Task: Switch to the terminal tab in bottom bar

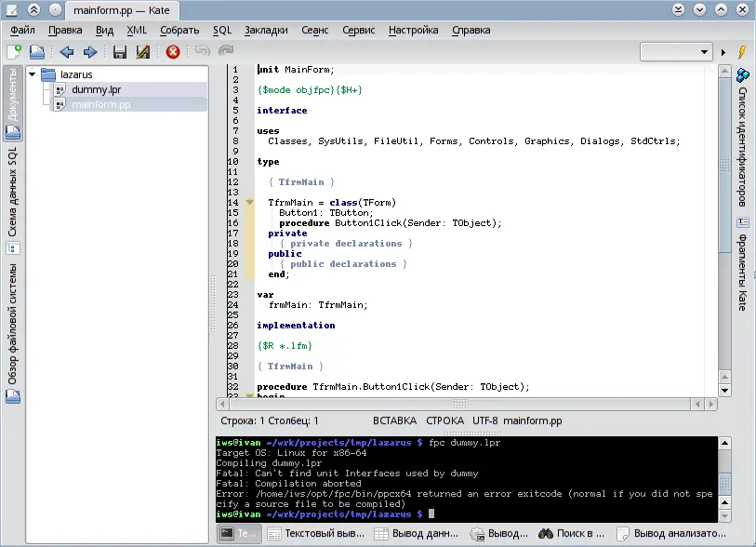Action: [x=239, y=533]
